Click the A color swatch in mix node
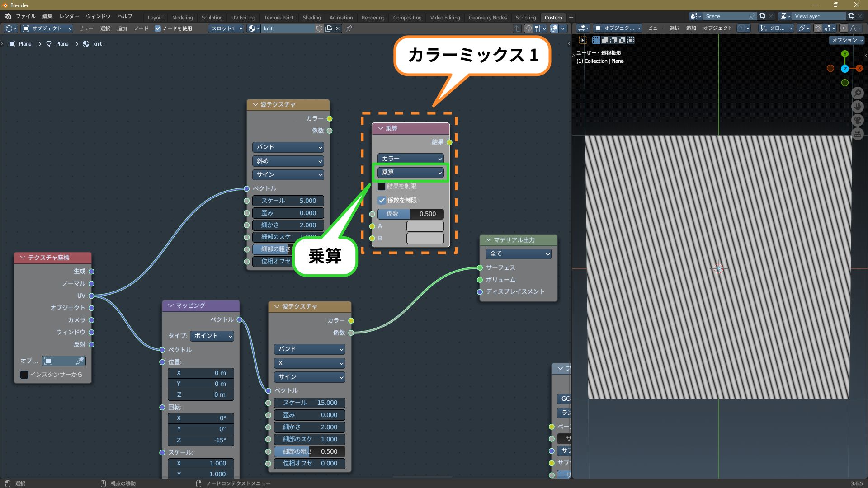Screen dimensions: 868x488 coord(425,226)
